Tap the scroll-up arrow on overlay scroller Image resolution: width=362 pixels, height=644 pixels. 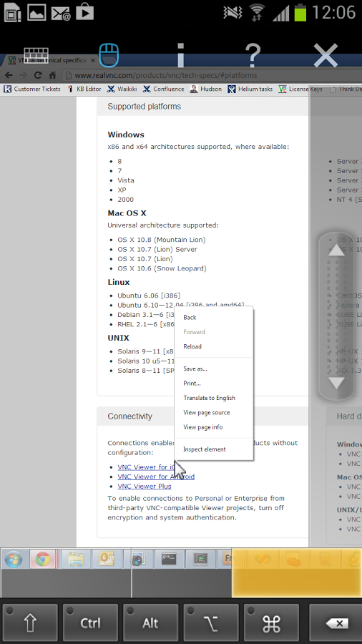point(336,250)
